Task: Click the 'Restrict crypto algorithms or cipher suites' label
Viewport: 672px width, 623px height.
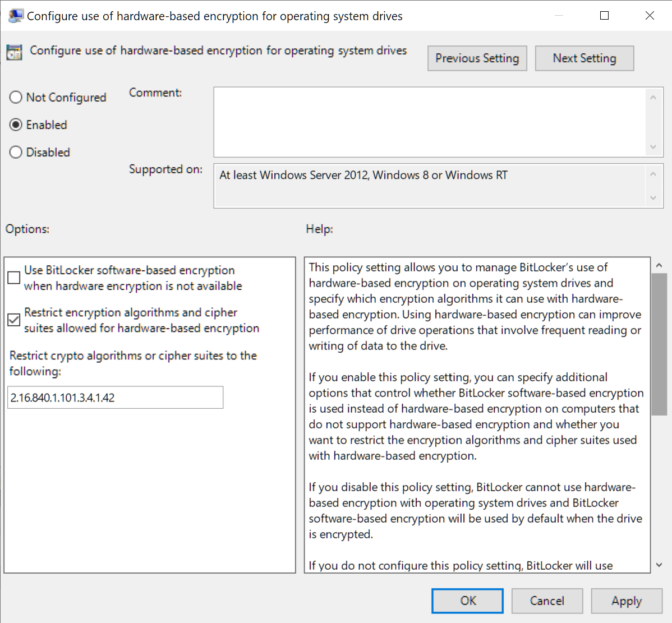Action: pyautogui.click(x=133, y=363)
